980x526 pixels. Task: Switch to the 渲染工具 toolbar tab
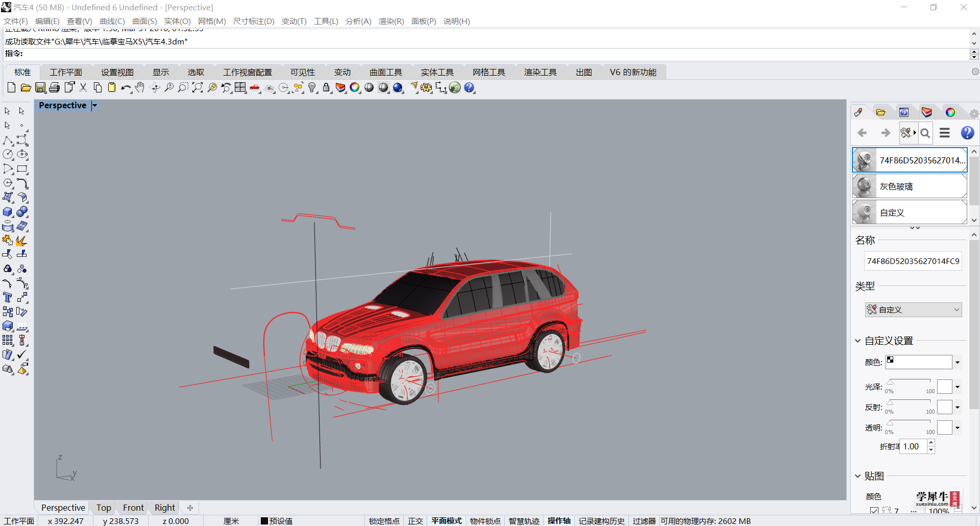(540, 73)
